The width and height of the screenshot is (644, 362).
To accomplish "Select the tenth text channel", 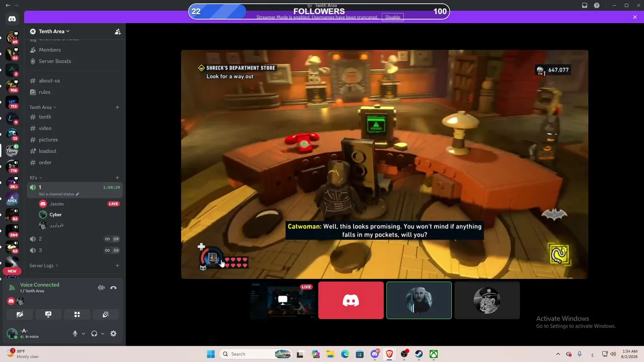I will point(75,117).
